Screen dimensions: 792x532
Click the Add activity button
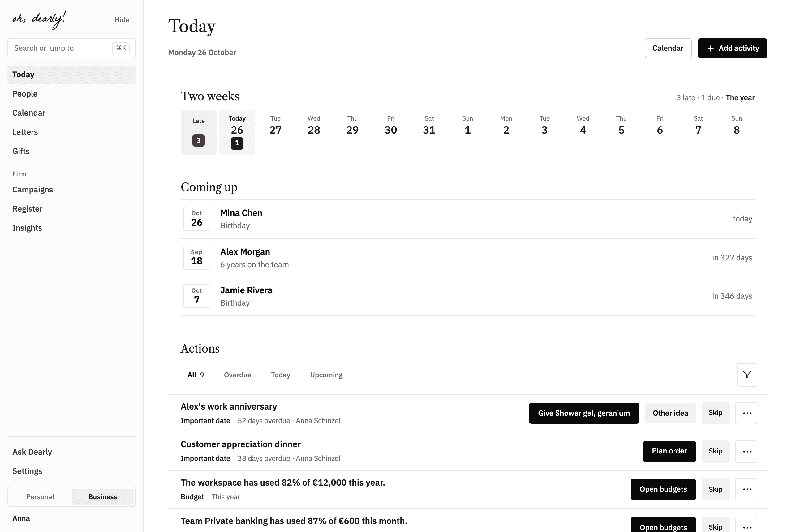tap(732, 48)
